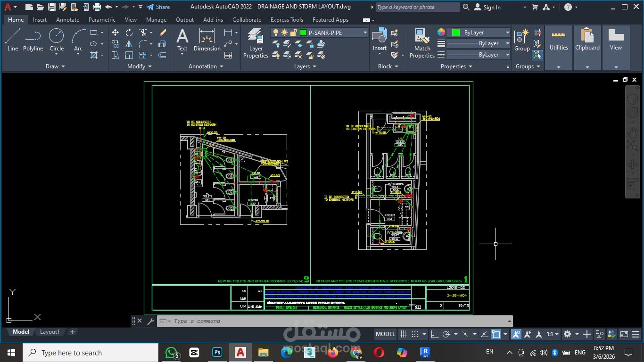Toggle drawing grid display in status bar
This screenshot has height=362, width=644.
coord(403,334)
